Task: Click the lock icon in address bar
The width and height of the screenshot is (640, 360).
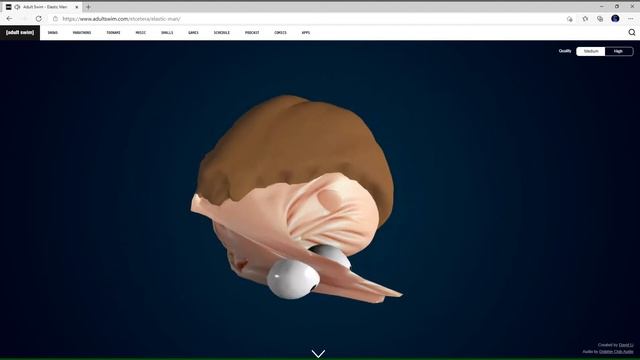Action: (56, 19)
